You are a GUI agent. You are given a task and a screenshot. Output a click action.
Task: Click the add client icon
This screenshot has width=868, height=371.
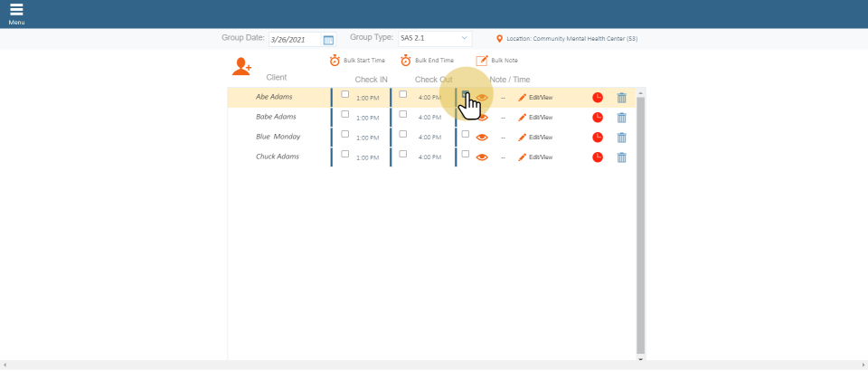[241, 66]
